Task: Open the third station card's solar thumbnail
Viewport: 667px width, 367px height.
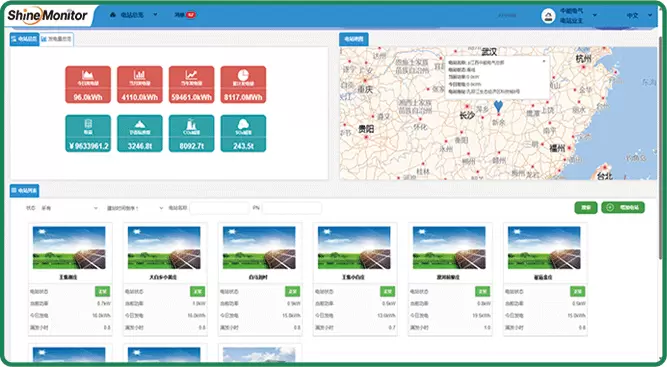Action: (x=259, y=248)
